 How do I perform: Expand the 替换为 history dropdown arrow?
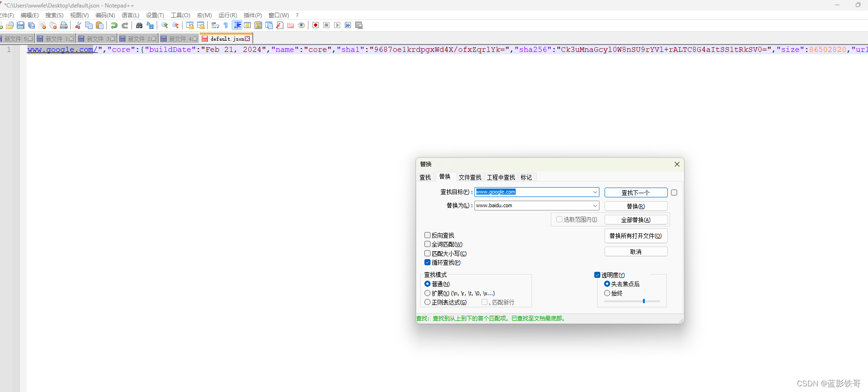pos(595,206)
